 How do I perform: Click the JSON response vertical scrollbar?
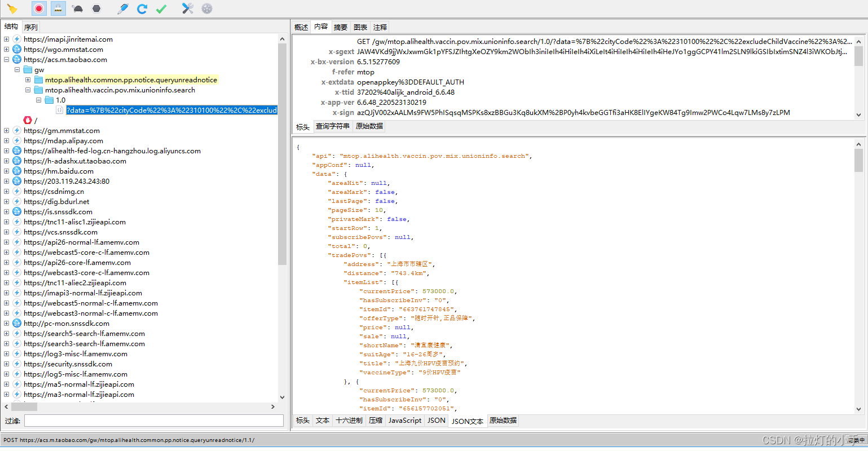coord(858,160)
